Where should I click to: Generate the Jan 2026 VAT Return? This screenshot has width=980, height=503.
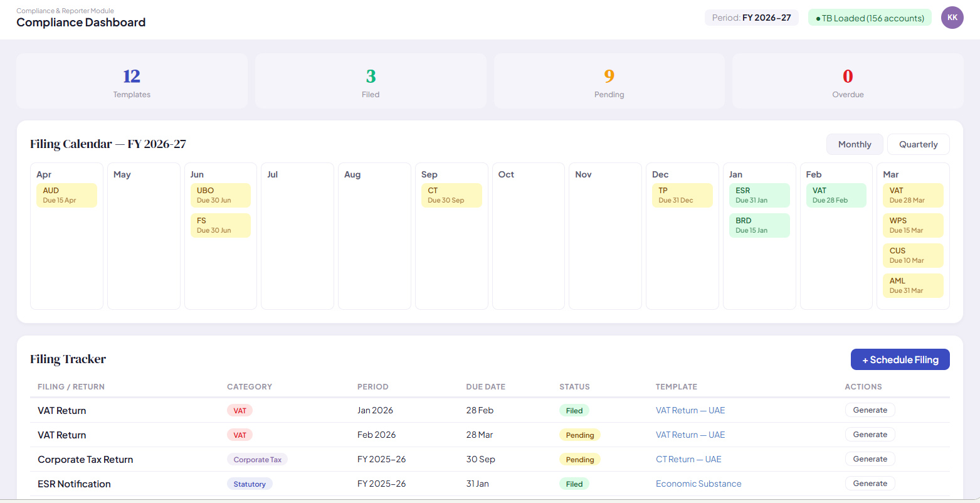[870, 410]
